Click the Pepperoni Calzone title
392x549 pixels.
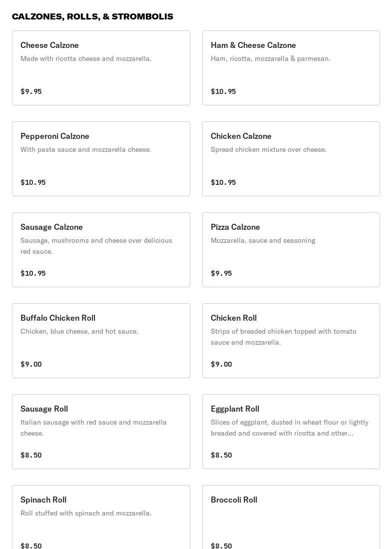[x=55, y=136]
